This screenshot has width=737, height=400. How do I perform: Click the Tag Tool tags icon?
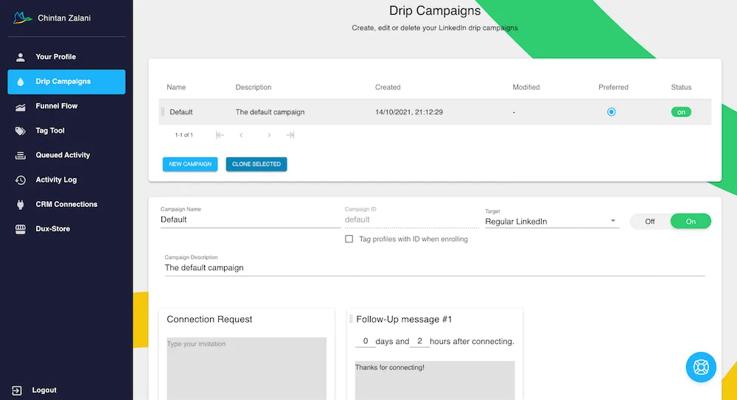click(20, 131)
